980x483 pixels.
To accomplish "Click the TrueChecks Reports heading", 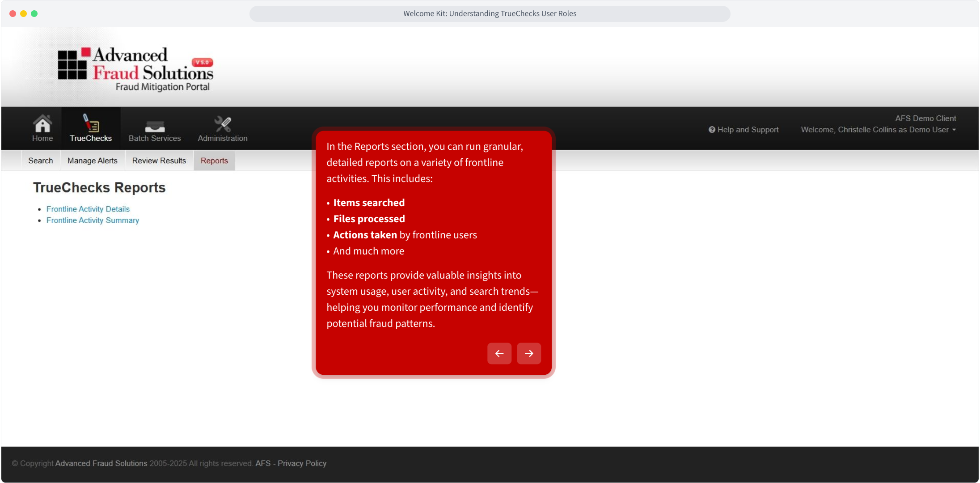I will (99, 187).
